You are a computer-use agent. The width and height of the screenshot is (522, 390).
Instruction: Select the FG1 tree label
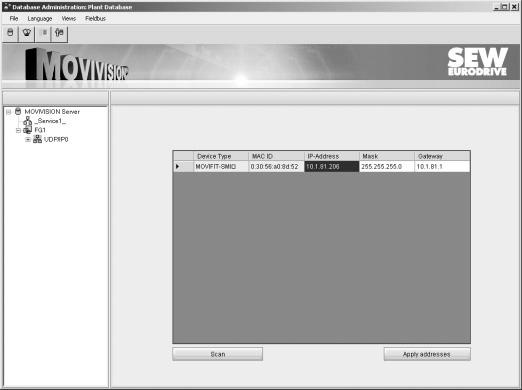tap(40, 130)
